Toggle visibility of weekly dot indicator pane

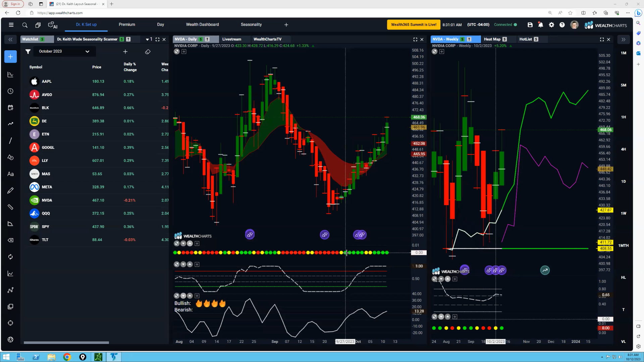tap(434, 316)
